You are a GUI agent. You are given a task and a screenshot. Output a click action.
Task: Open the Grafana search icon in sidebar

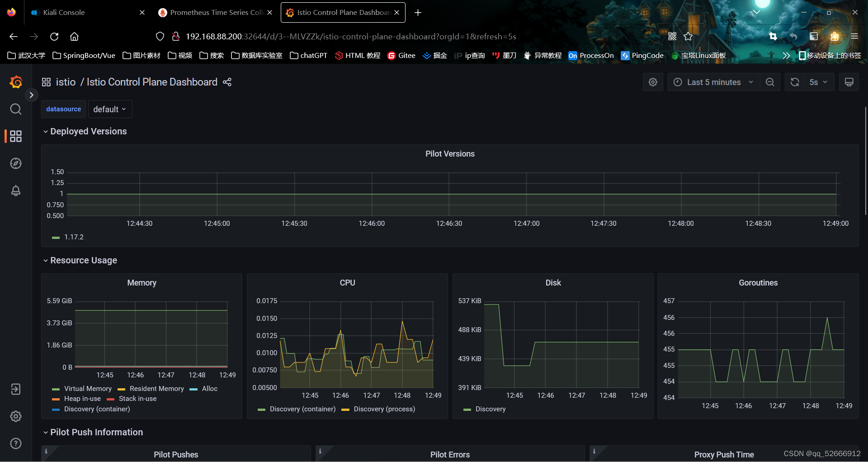[x=16, y=109]
